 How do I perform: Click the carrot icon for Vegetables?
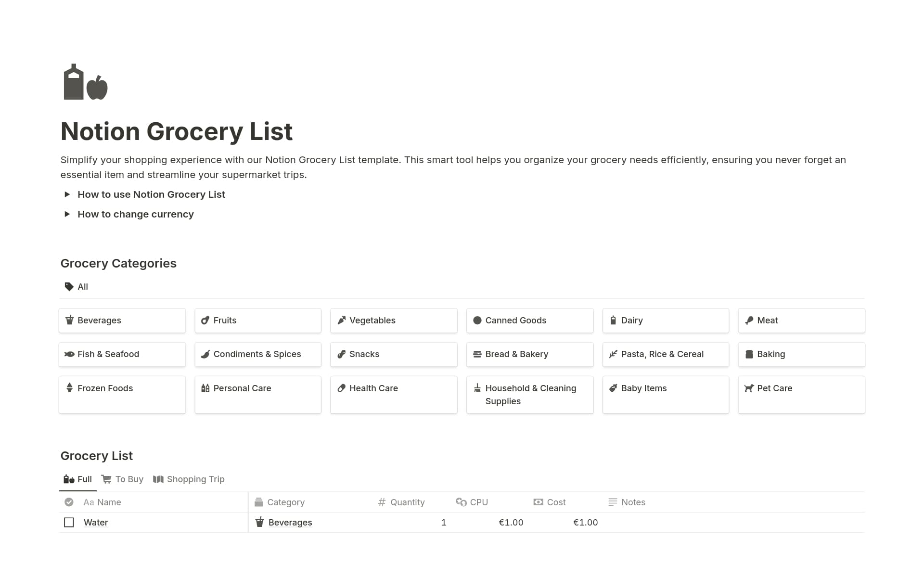[x=341, y=320]
